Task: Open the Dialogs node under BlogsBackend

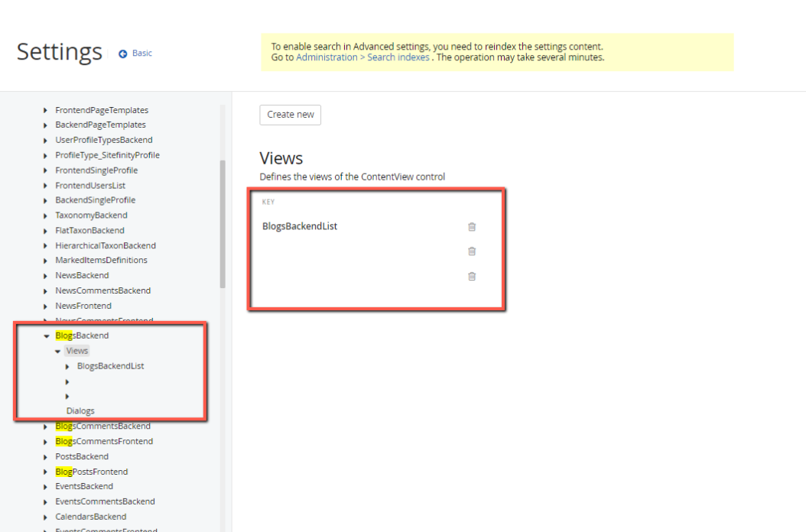Action: coord(80,410)
